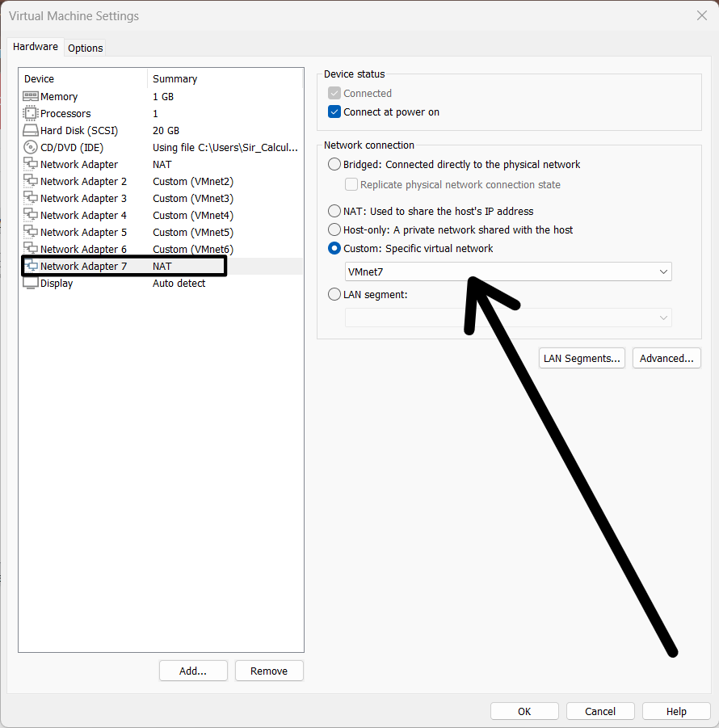The image size is (719, 728).
Task: Uncheck Connect at power on
Action: point(334,112)
